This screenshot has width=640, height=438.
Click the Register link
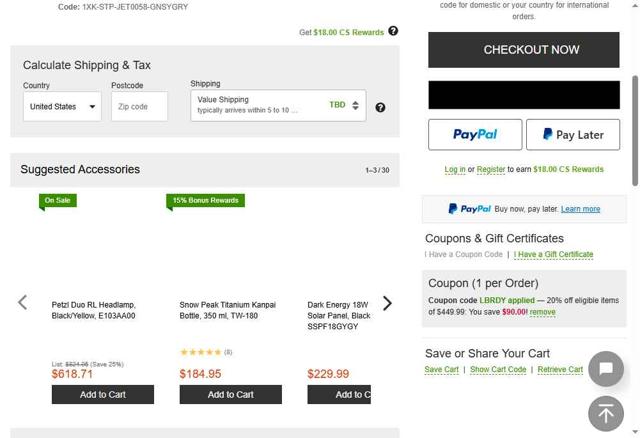point(491,169)
